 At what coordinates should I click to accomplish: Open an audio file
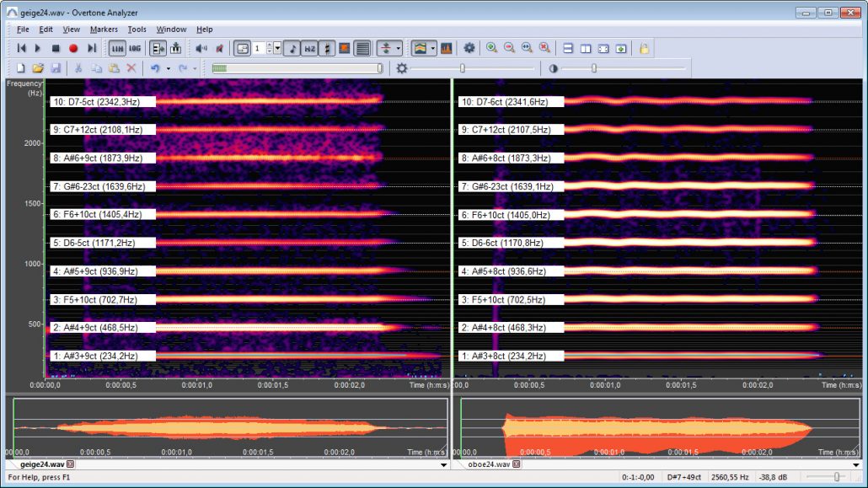click(x=38, y=67)
